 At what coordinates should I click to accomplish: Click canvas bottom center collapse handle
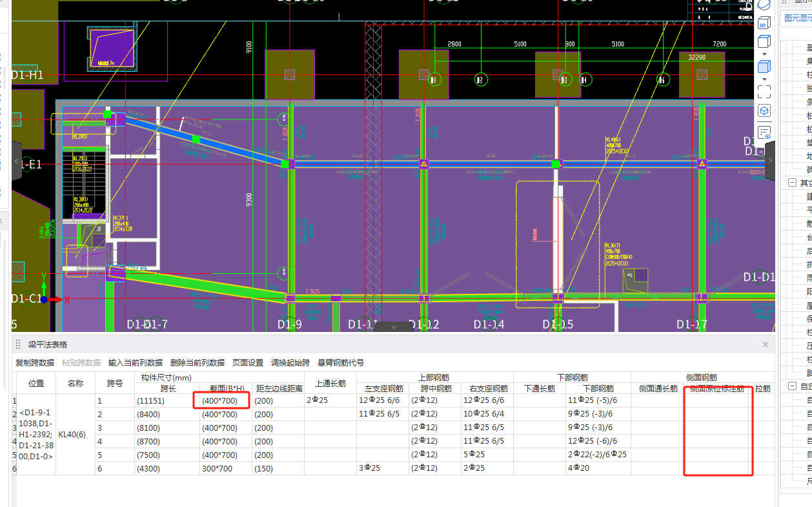(x=394, y=327)
